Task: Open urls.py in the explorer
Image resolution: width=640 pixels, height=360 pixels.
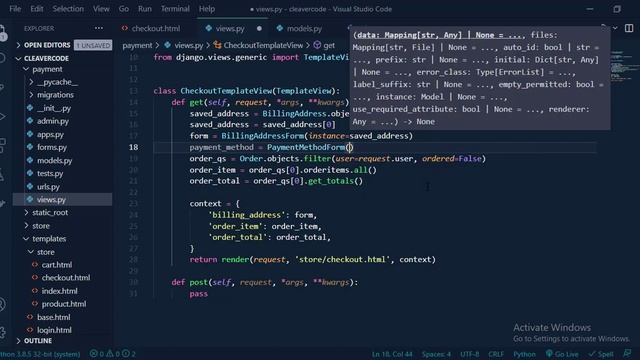Action: (48, 187)
